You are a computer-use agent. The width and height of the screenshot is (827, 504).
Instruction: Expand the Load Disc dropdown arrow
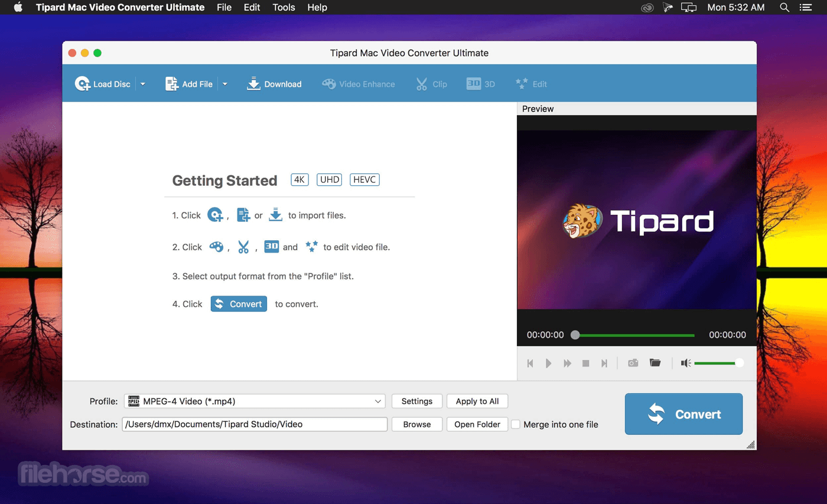point(142,84)
